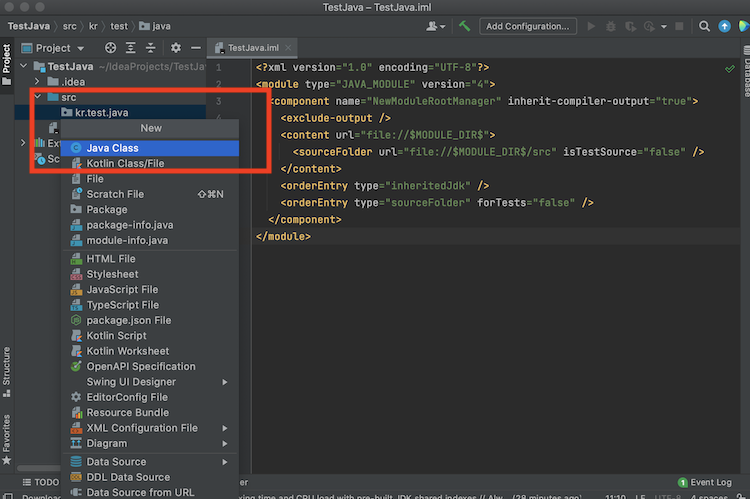Viewport: 750px width, 499px height.
Task: Open XML Configuration File submenu
Action: click(150, 428)
